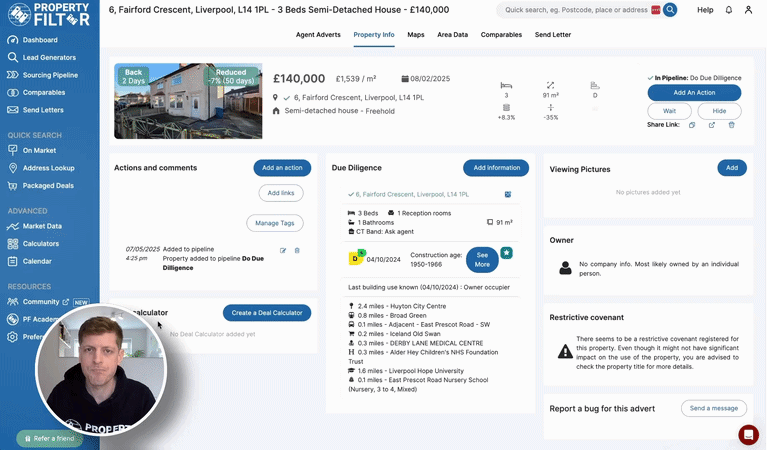Click the DERBY LANE MEDICAL CENTRE row
Screen dimensions: 767x450
point(416,343)
